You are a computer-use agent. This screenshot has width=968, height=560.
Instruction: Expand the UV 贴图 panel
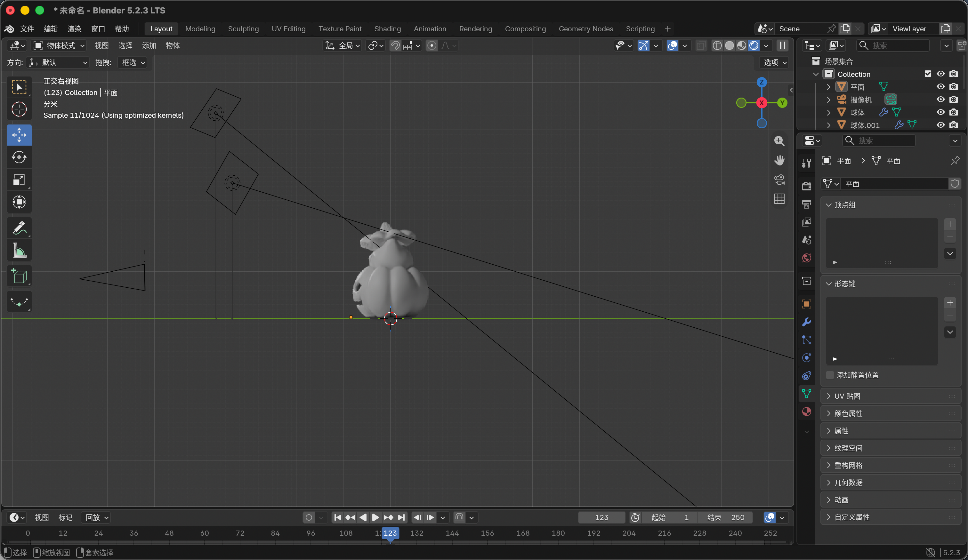click(x=891, y=396)
